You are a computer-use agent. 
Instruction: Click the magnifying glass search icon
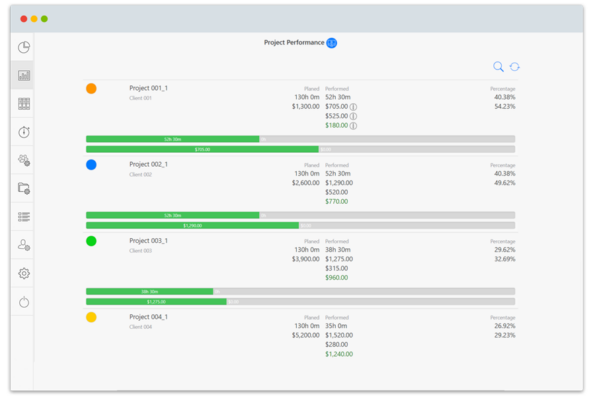[x=498, y=67]
